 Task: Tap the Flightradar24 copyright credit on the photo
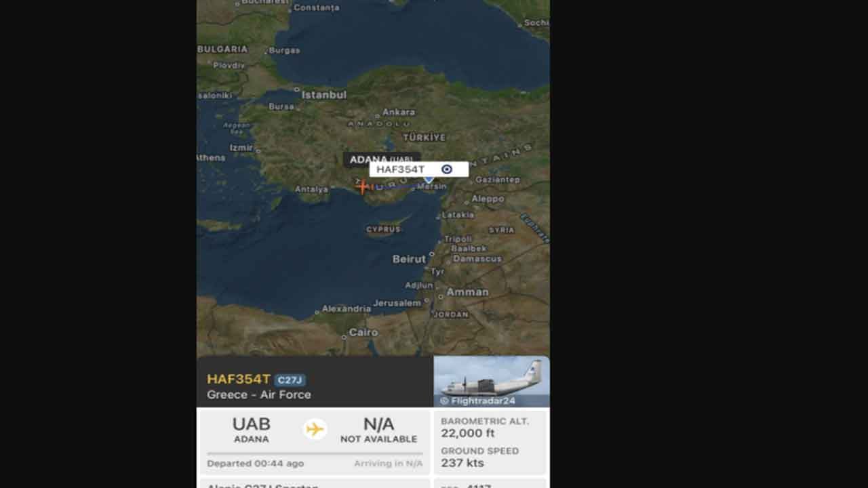point(477,401)
